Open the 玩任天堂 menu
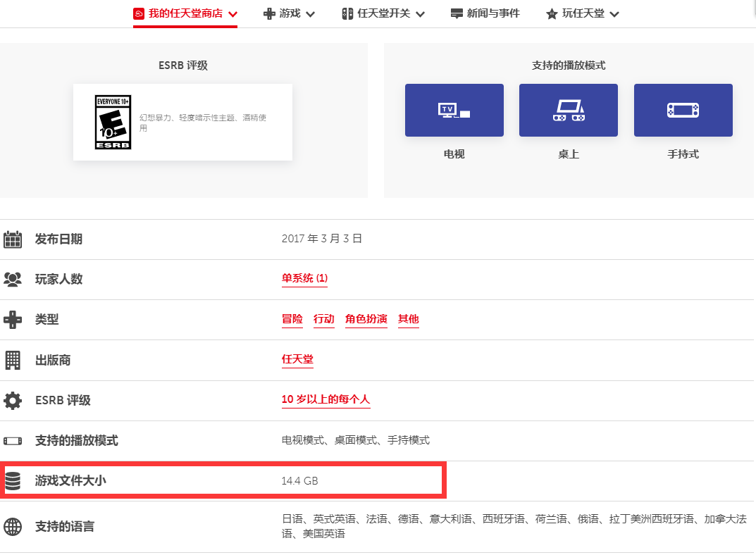 click(583, 13)
